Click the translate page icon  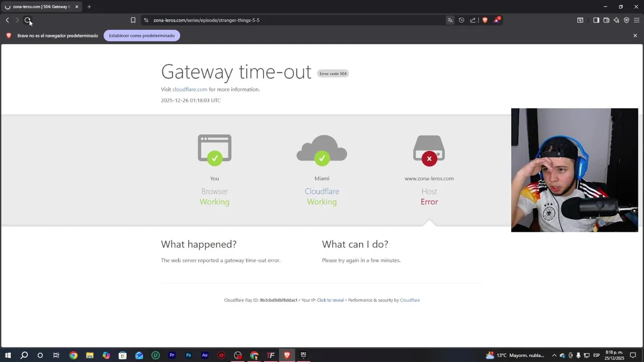coord(450,20)
